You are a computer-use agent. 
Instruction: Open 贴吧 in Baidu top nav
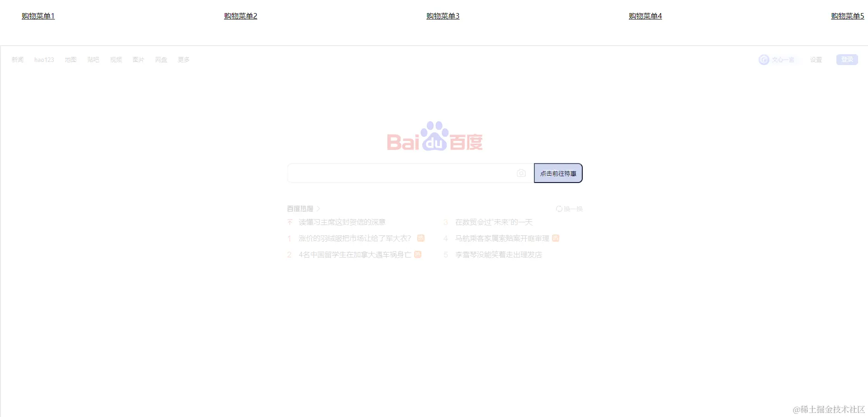point(93,60)
